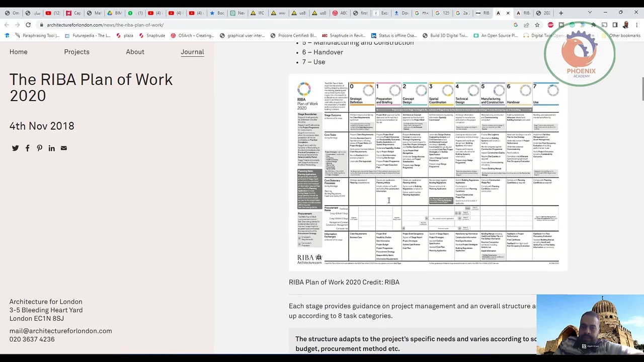644x362 pixels.
Task: Go forward in browser history
Action: [17, 25]
